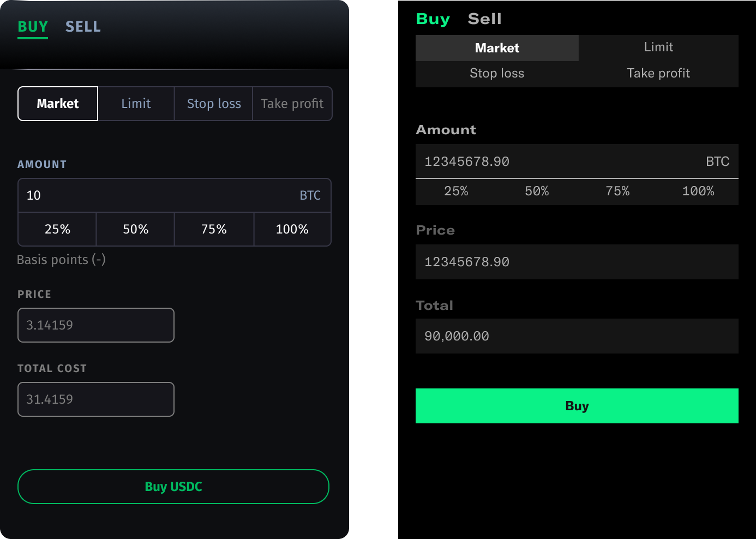
Task: Select the green underlined BUY tab
Action: pos(33,27)
